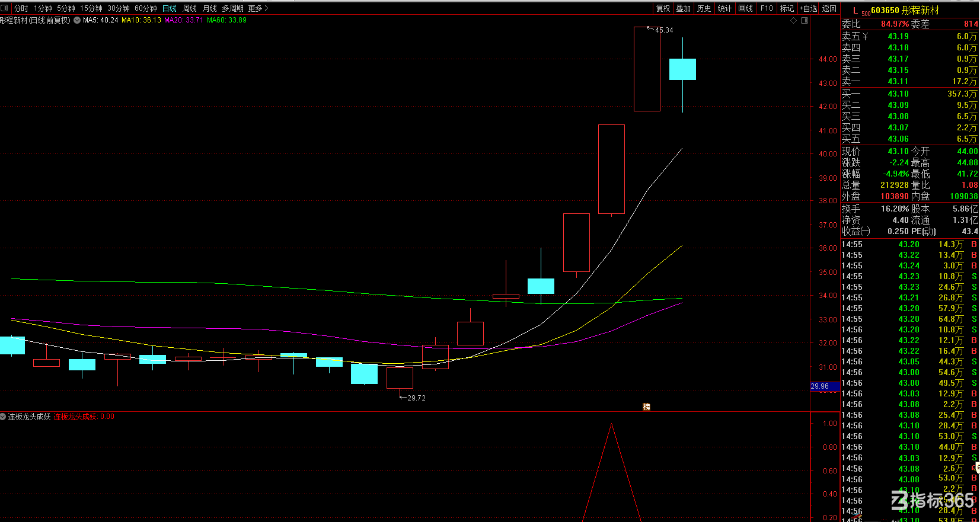Add stock via +自选 button
Screen dimensions: 980x522
coord(808,8)
